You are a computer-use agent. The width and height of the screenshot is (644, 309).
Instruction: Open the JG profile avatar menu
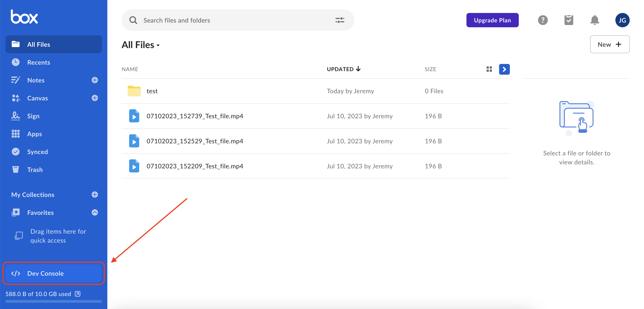623,20
